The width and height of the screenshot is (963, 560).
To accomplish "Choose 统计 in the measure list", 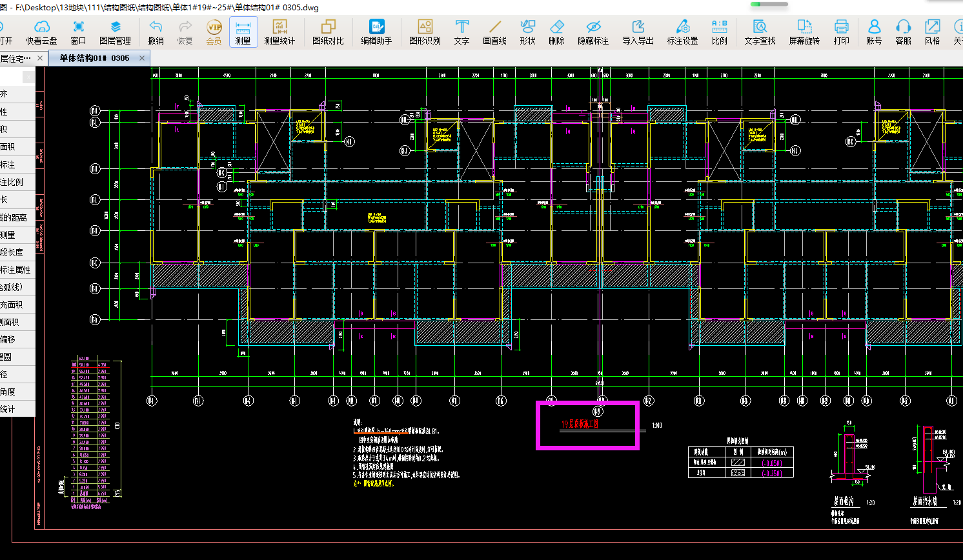I will coord(17,409).
